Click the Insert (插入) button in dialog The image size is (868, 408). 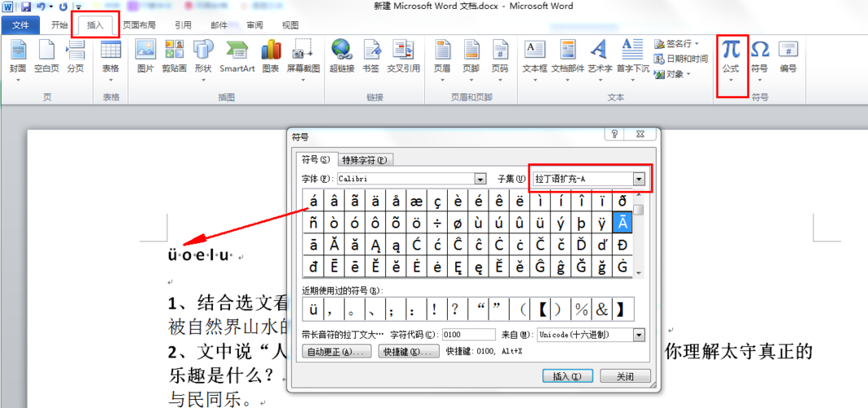click(568, 376)
